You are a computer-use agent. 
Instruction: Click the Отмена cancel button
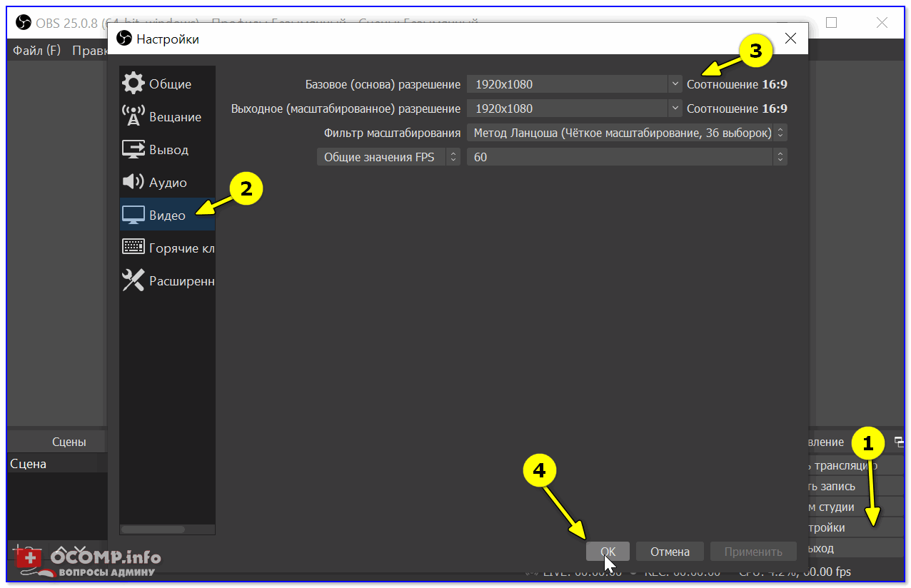pos(670,552)
